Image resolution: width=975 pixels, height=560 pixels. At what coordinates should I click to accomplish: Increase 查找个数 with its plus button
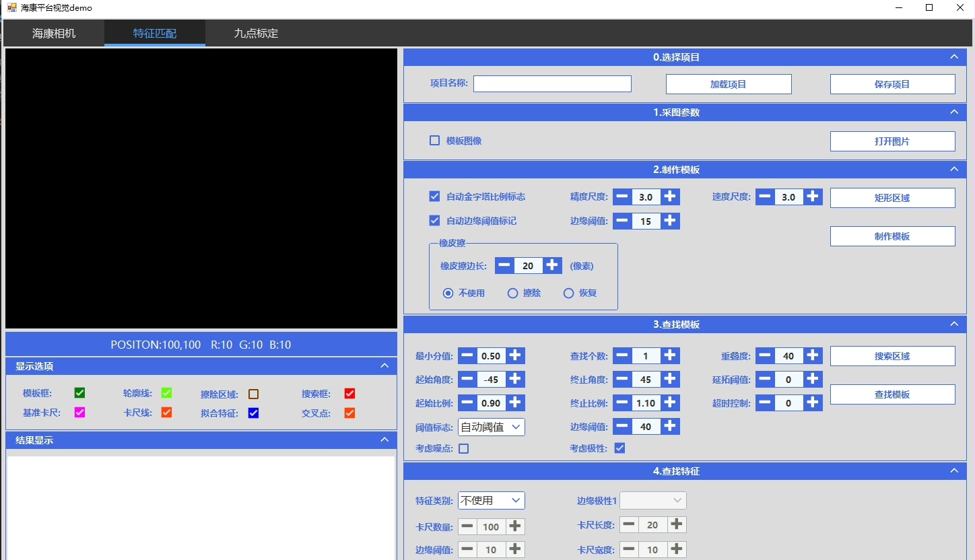670,355
